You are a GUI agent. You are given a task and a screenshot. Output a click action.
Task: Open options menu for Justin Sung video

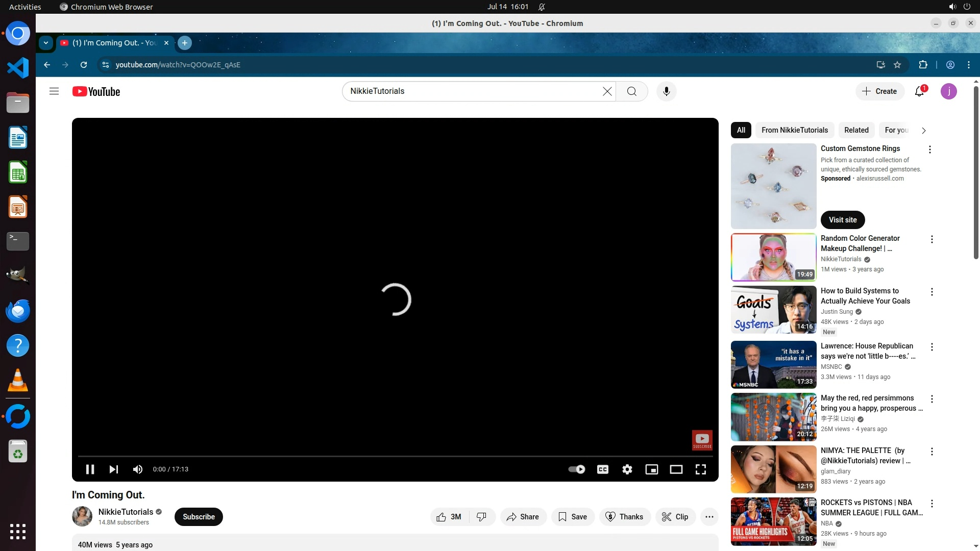click(932, 292)
